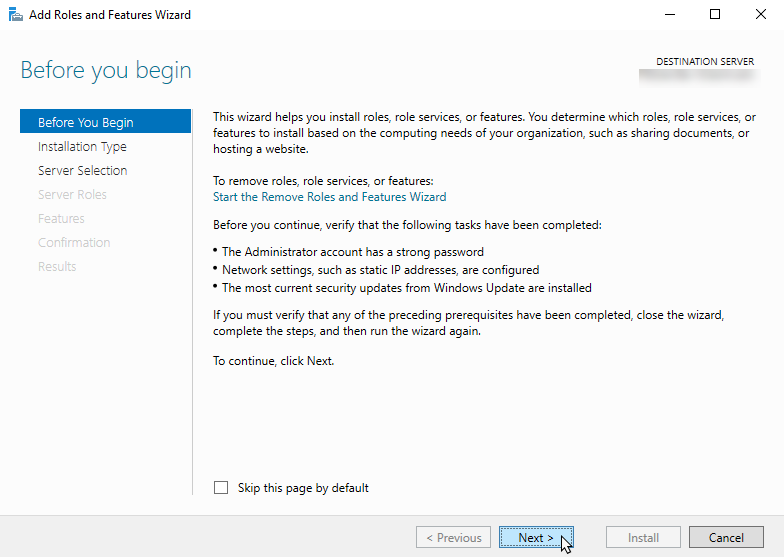784x557 pixels.
Task: Click the Features step in sidebar
Action: (61, 219)
